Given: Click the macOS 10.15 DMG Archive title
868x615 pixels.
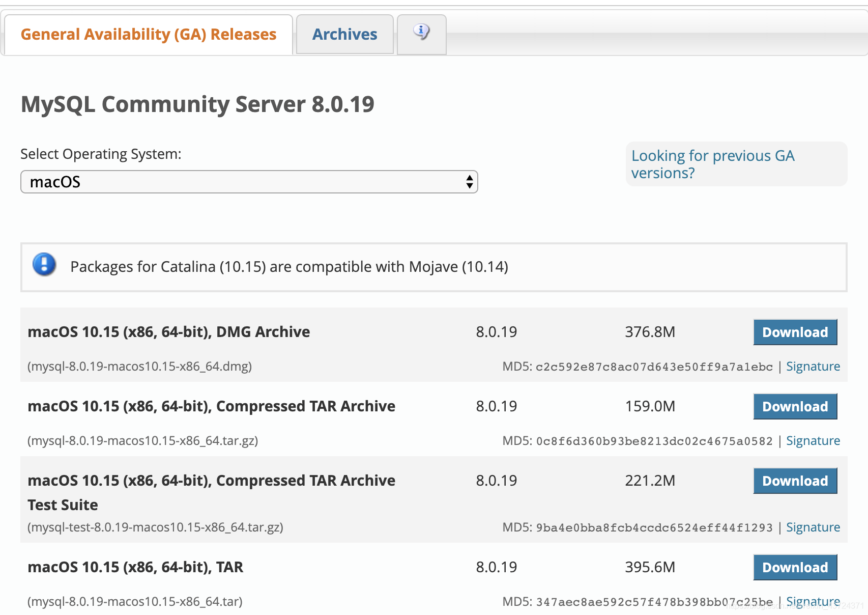Looking at the screenshot, I should point(169,332).
